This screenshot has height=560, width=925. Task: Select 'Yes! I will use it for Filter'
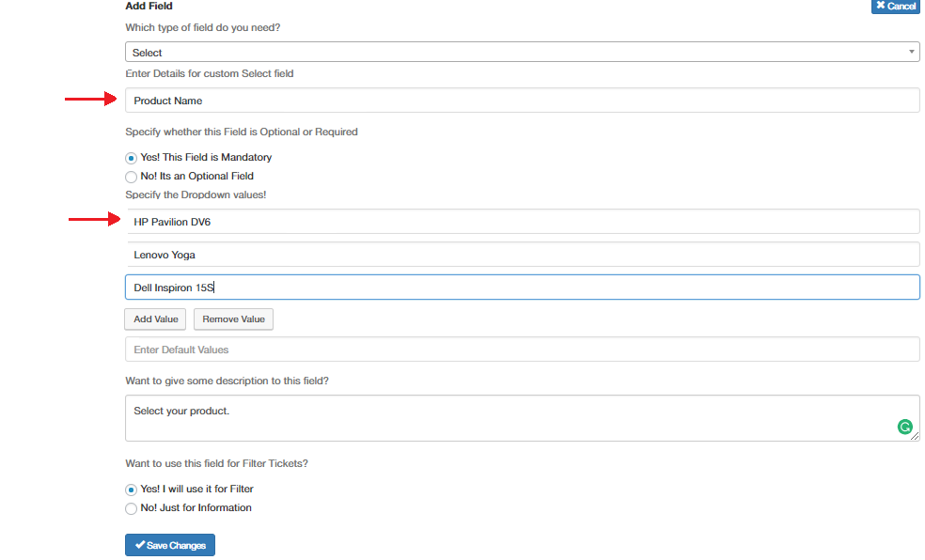point(131,490)
